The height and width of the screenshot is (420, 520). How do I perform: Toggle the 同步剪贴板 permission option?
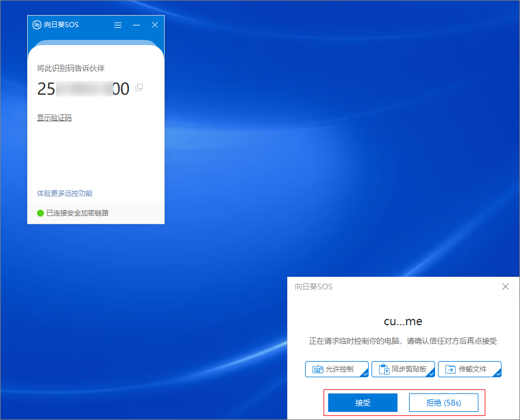403,369
